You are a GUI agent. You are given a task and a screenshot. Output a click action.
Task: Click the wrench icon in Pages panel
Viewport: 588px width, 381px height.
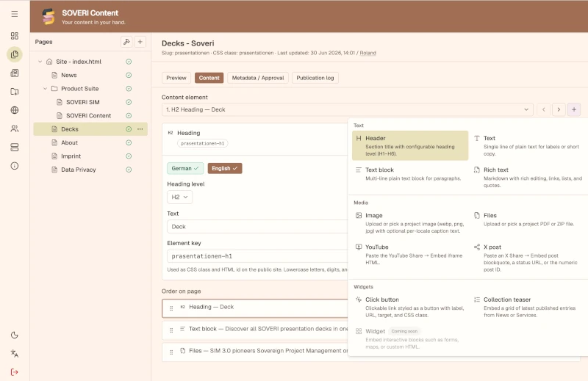tap(126, 42)
